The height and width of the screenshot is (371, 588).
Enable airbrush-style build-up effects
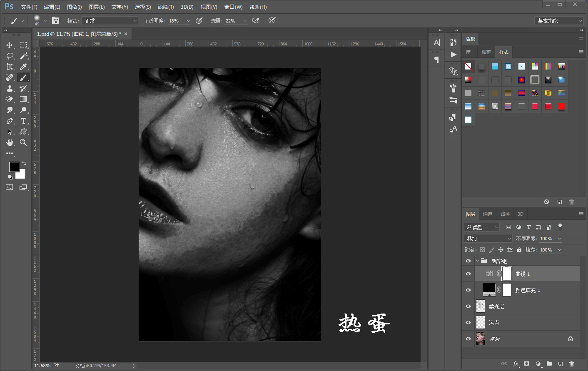[256, 20]
